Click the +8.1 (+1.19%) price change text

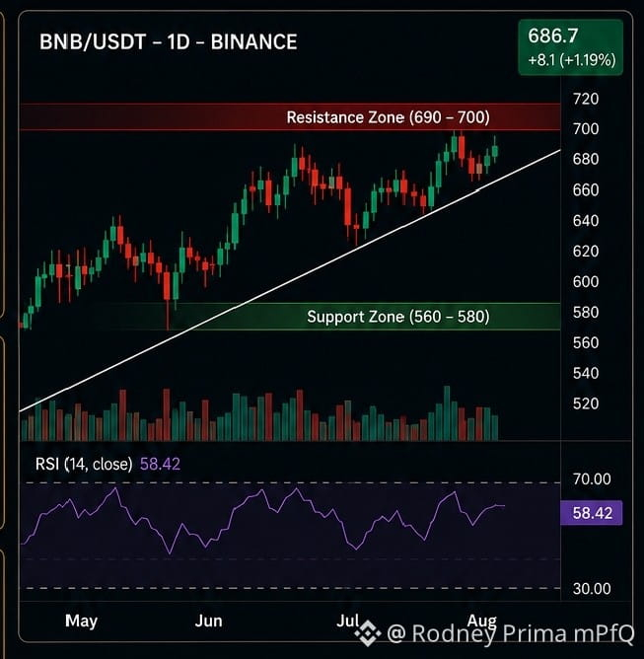point(572,60)
